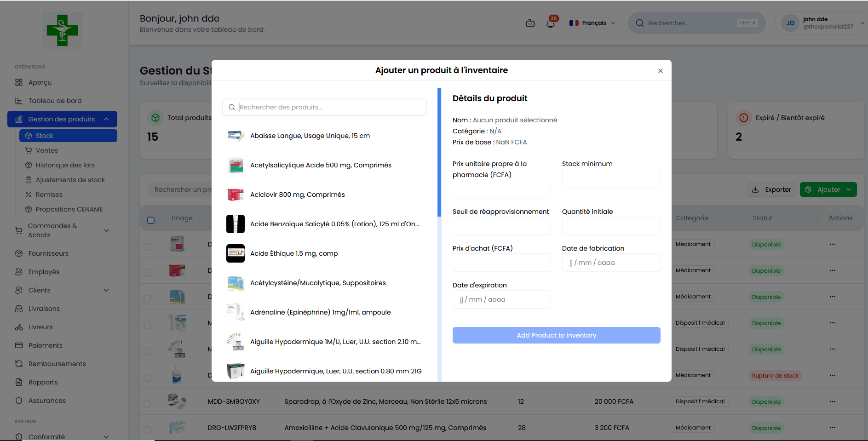Expand the Conformité menu
The width and height of the screenshot is (868, 441).
(x=106, y=437)
